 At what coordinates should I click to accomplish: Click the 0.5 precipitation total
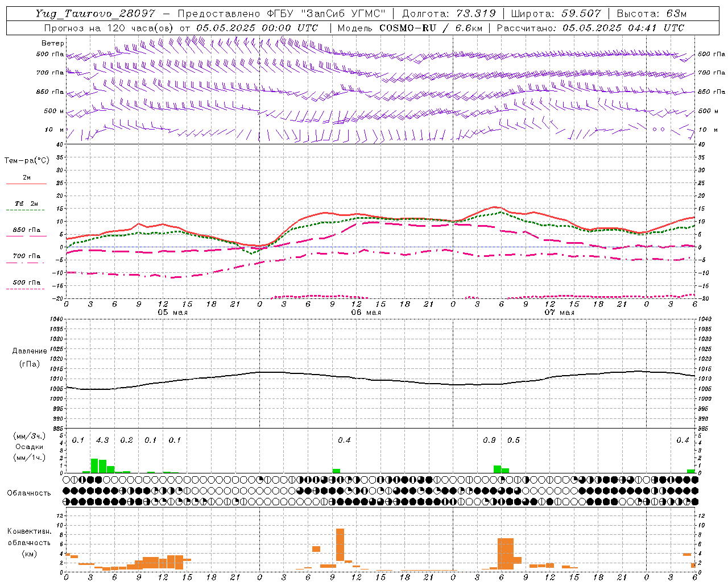click(514, 440)
